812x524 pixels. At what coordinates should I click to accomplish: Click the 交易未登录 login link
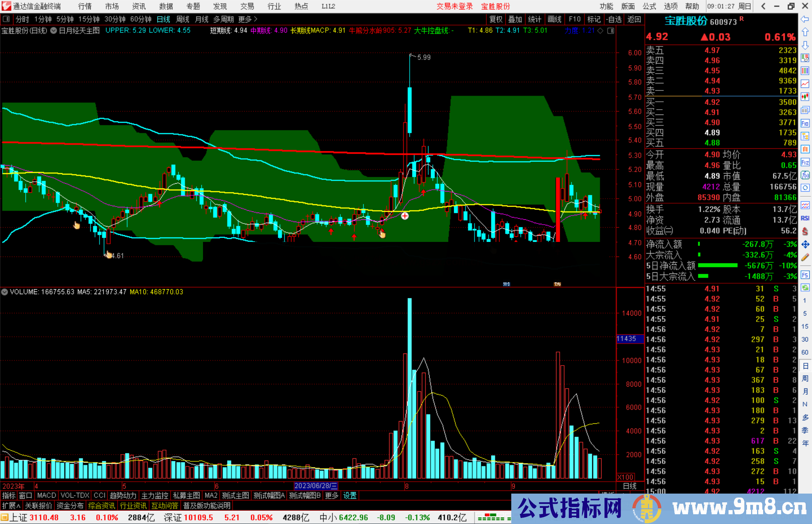pyautogui.click(x=454, y=6)
